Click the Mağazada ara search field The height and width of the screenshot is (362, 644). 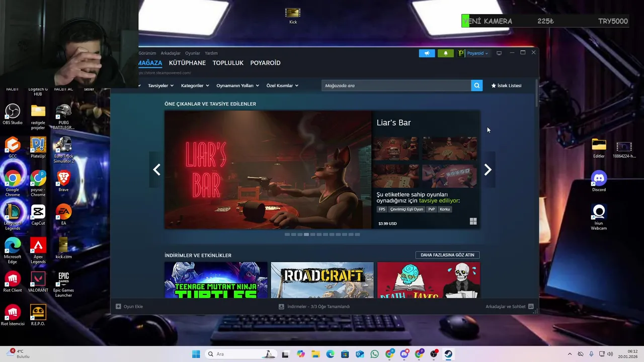pyautogui.click(x=396, y=85)
